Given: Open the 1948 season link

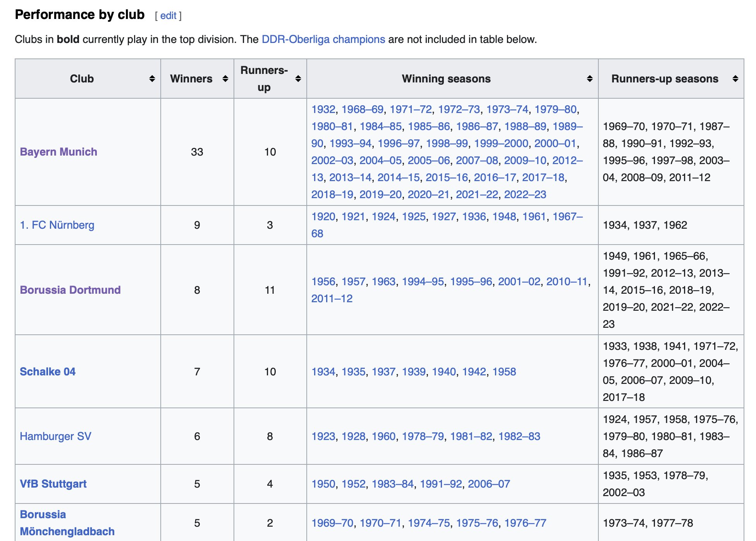Looking at the screenshot, I should (x=504, y=216).
